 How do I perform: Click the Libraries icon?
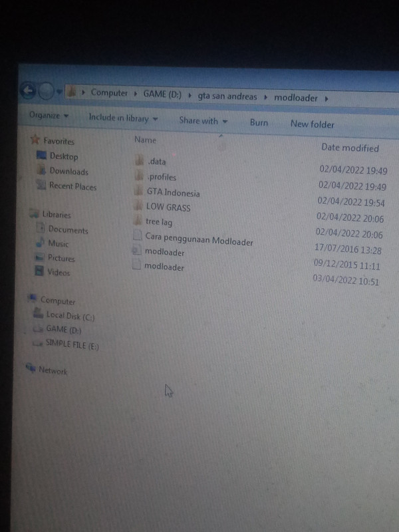coord(34,213)
